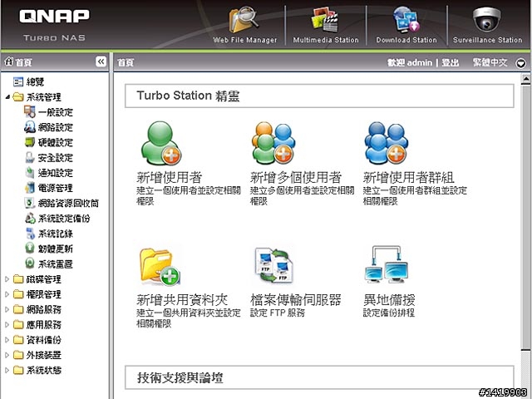Click the 檔案傳輸伺服器 FTP icon

(273, 266)
